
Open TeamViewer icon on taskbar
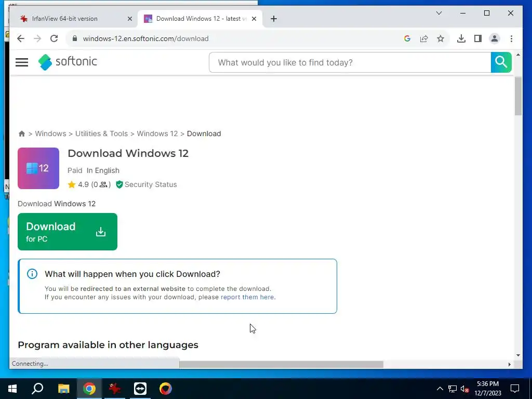pos(140,389)
